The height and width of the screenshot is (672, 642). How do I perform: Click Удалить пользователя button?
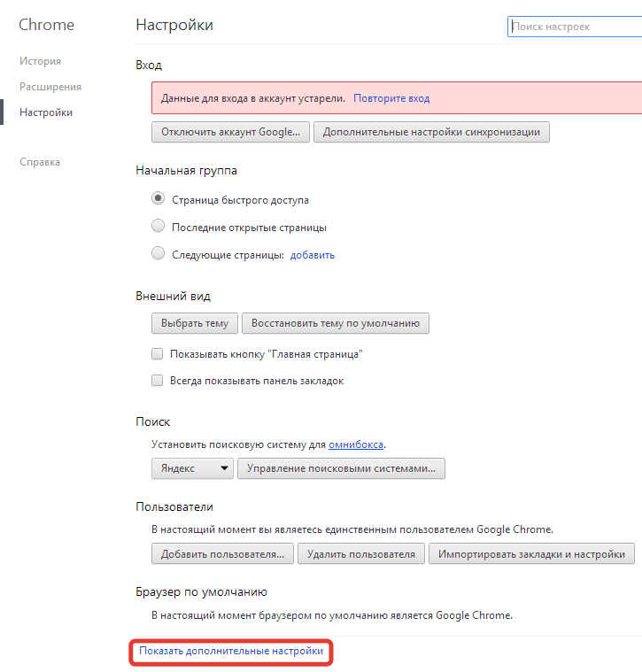361,553
